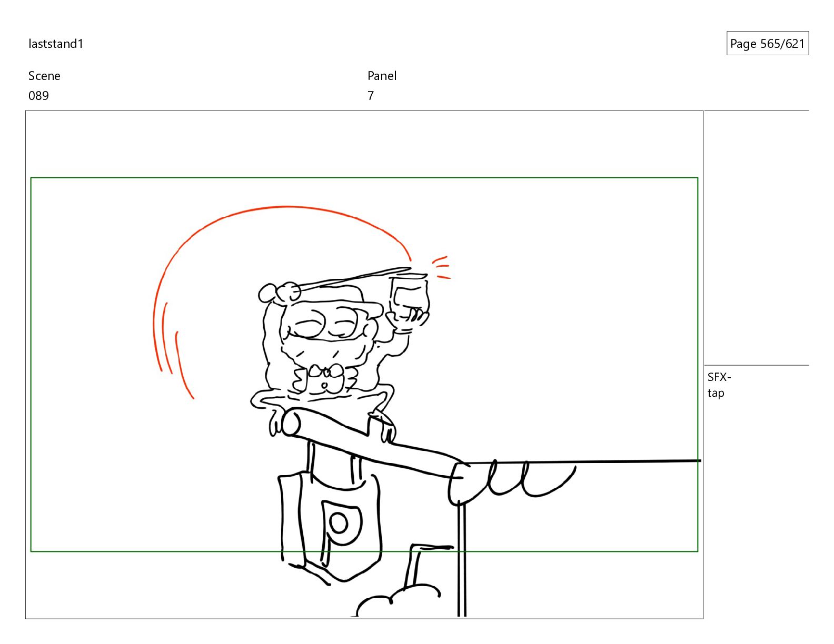The image size is (834, 644).
Task: Click the 'Panel' label
Action: 382,76
